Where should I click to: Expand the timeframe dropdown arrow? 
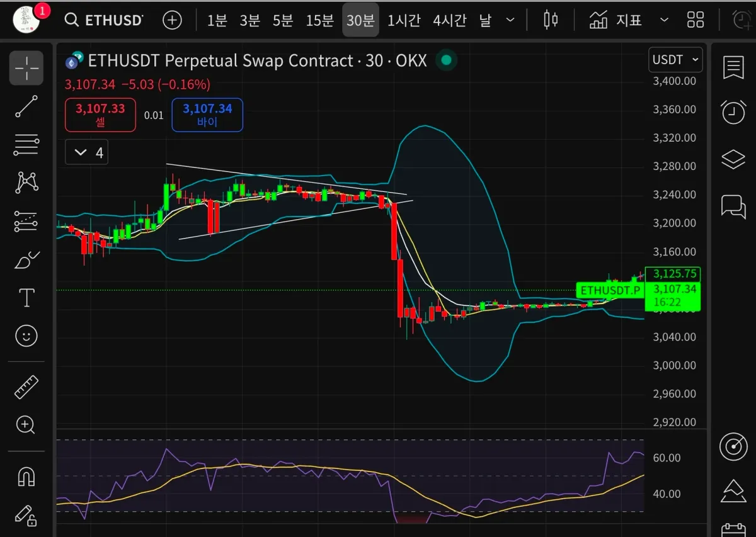point(511,20)
